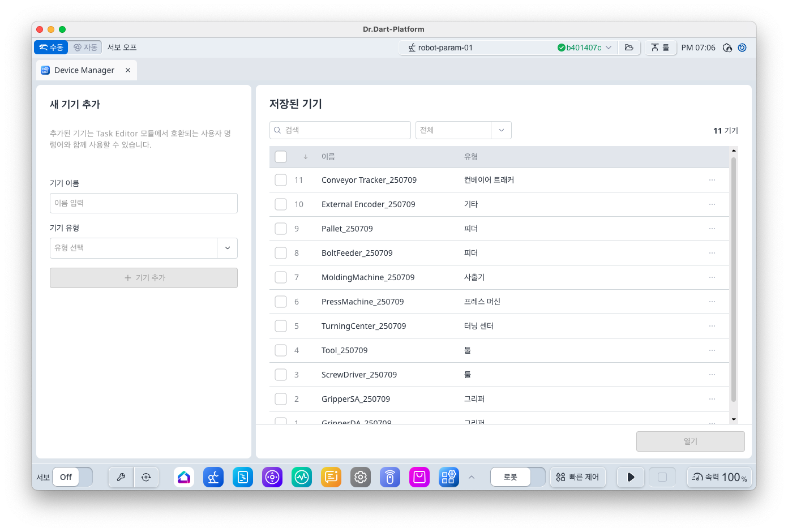Viewport: 788px width, 532px height.
Task: Tick the select-all checkbox in table header
Action: click(281, 157)
